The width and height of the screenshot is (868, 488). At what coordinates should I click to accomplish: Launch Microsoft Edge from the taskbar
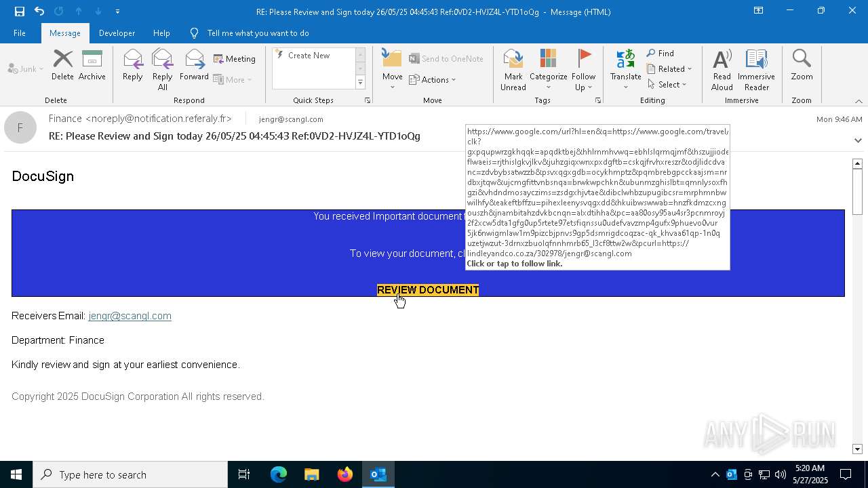tap(279, 474)
